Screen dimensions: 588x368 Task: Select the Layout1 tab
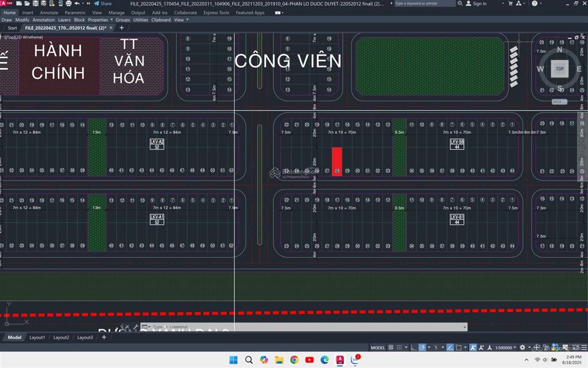[37, 338]
